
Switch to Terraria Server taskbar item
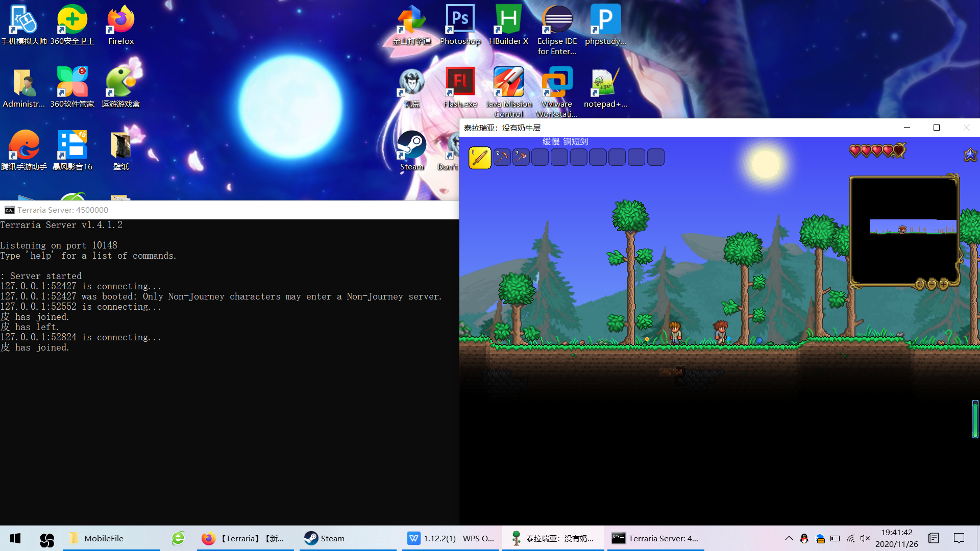tap(656, 538)
